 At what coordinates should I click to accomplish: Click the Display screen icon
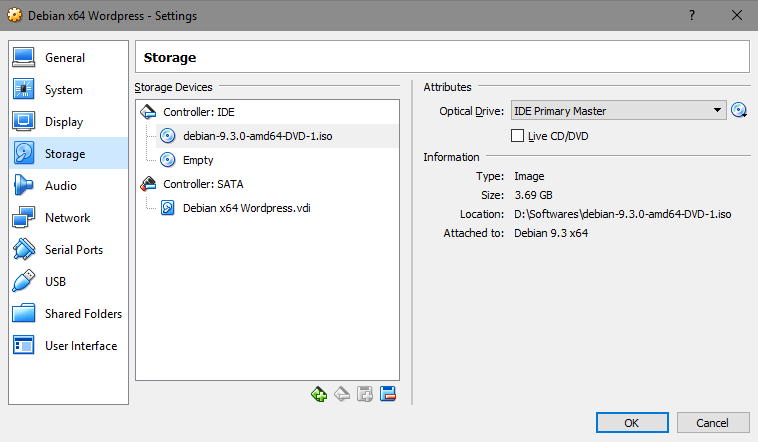23,121
